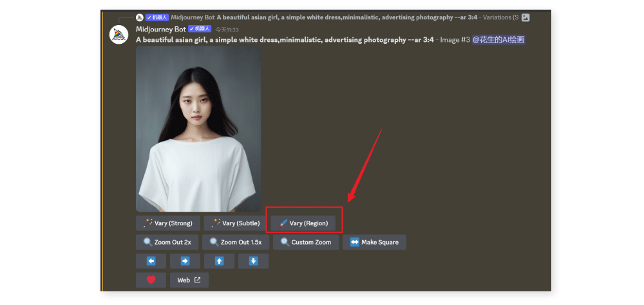Pan image right with right arrow
The height and width of the screenshot is (305, 644).
click(185, 261)
